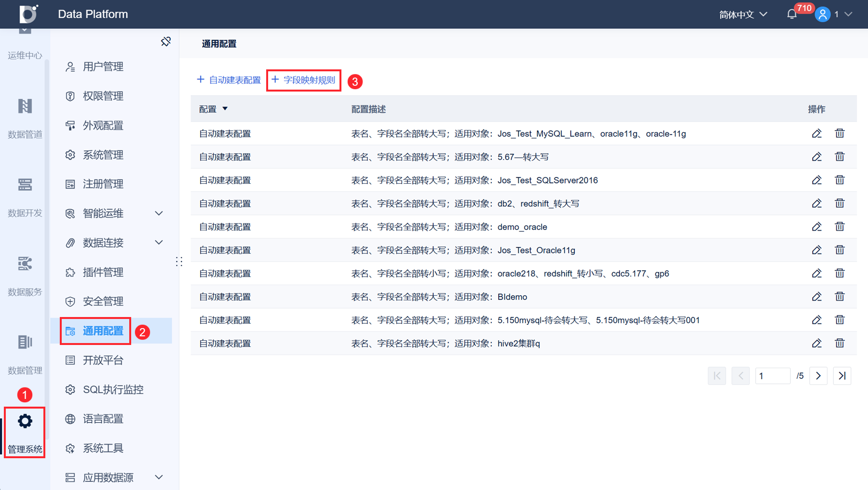868x490 pixels.
Task: Open 运维中心 module
Action: [25, 55]
